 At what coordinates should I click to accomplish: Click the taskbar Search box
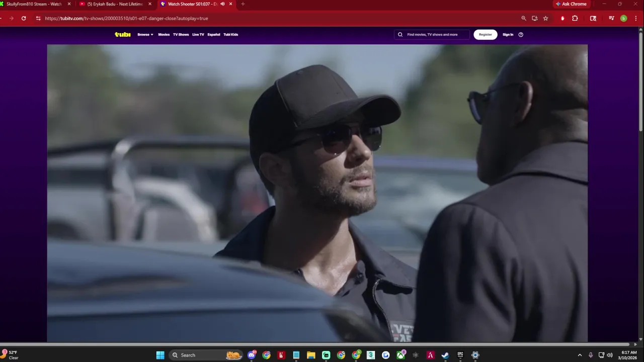click(206, 355)
